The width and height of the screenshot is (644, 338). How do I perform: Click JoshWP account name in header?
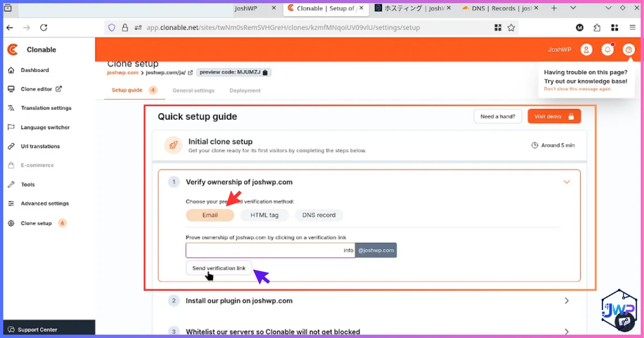[560, 49]
